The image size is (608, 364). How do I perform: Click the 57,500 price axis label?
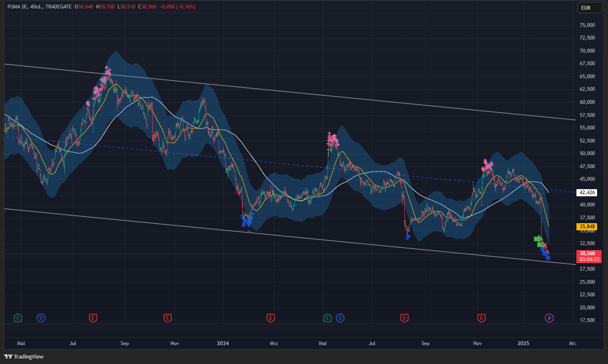[x=587, y=115]
